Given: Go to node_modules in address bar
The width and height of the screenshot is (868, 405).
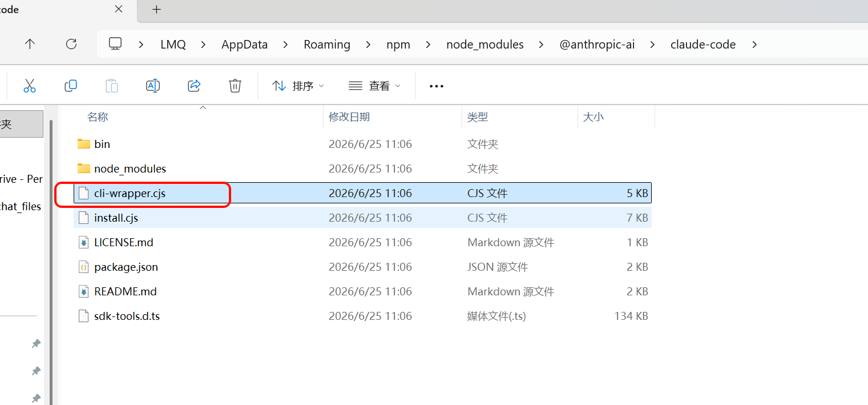Looking at the screenshot, I should [x=485, y=45].
